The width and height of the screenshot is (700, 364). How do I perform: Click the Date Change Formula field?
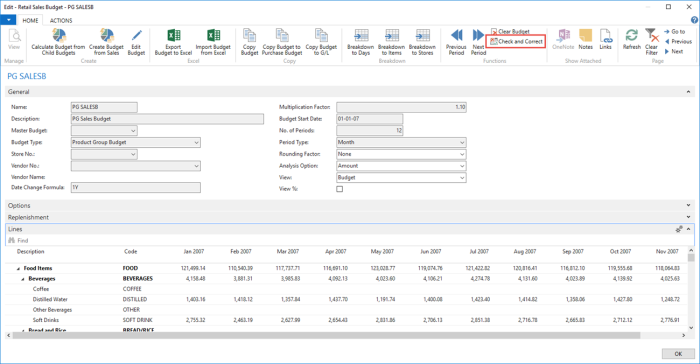[x=136, y=188]
